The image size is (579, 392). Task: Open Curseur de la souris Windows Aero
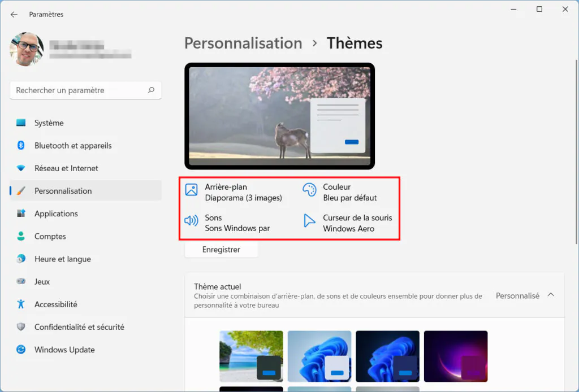tap(348, 223)
